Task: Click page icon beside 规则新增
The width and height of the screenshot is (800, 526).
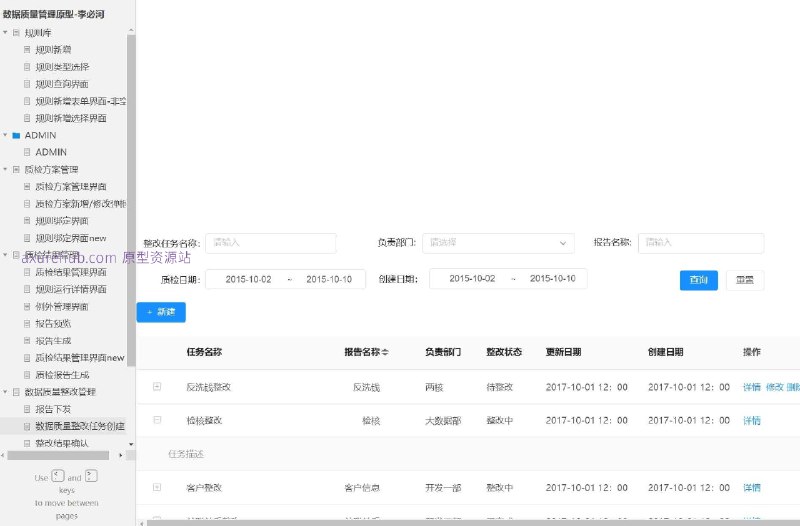Action: click(27, 49)
